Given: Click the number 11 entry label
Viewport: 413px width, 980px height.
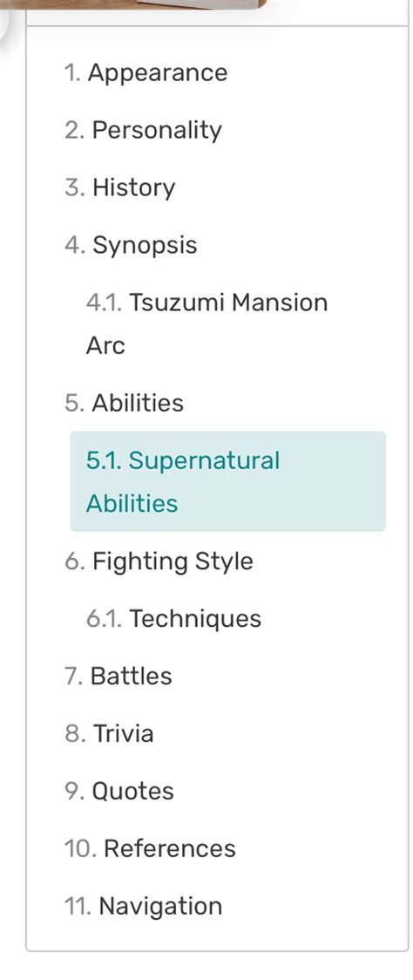Looking at the screenshot, I should pos(78,906).
